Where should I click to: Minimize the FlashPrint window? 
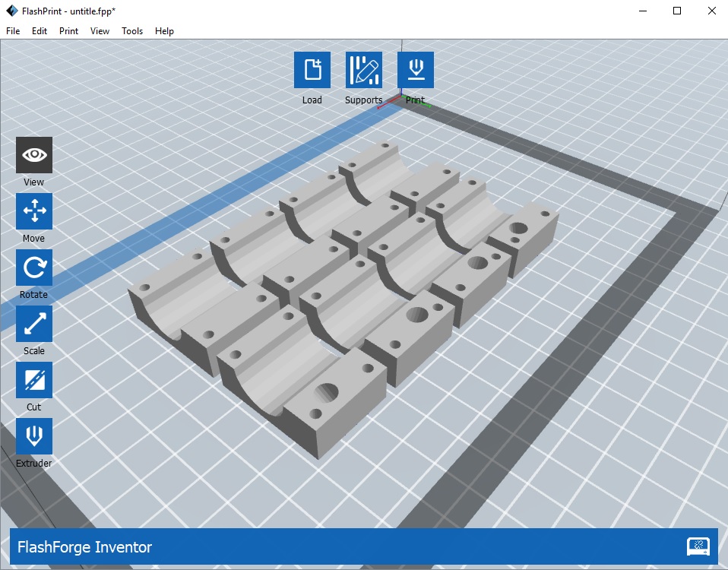pos(643,11)
